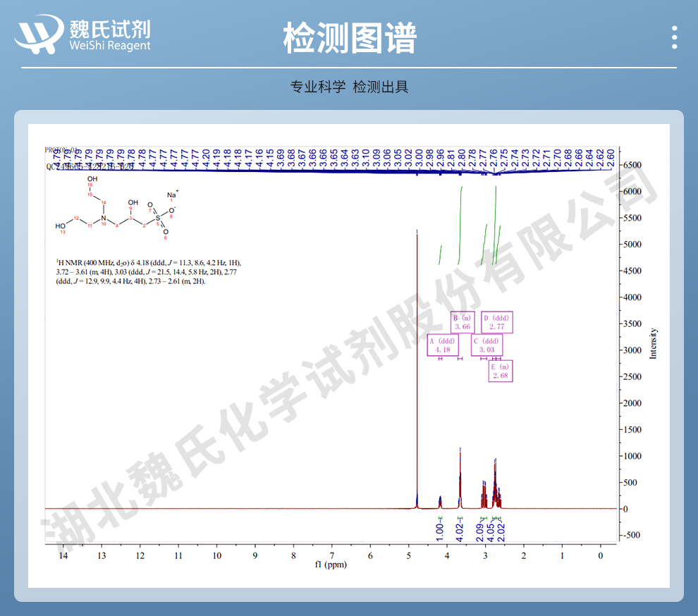
Task: Click the 0 ppm tick on the x-axis
Action: [x=600, y=555]
